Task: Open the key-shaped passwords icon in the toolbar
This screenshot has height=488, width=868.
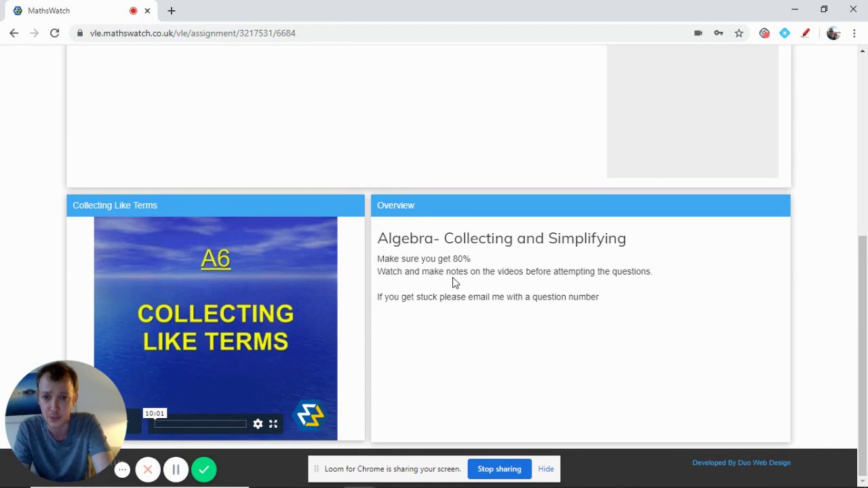Action: (718, 33)
